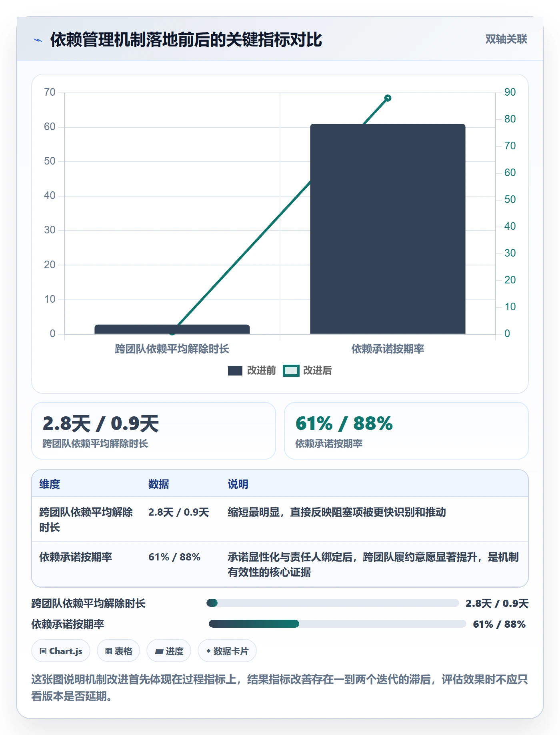Click the 61% / 88% table cell
The image size is (560, 735).
click(174, 557)
